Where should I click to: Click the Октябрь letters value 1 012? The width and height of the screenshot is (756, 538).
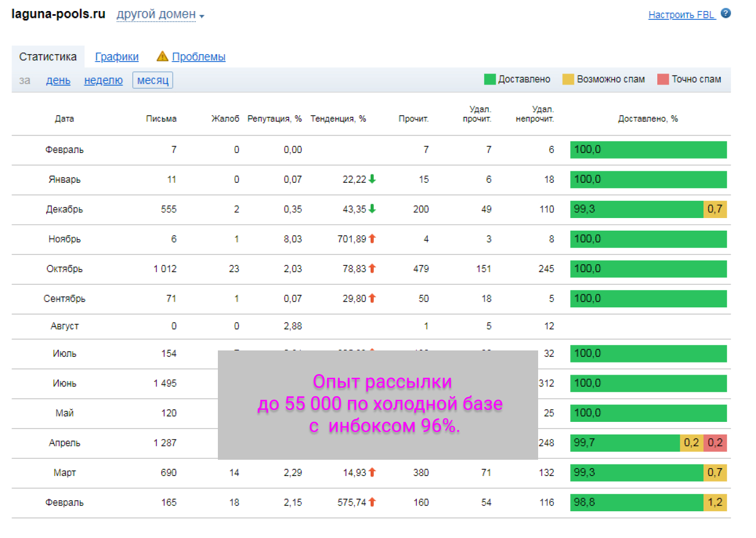tap(165, 269)
